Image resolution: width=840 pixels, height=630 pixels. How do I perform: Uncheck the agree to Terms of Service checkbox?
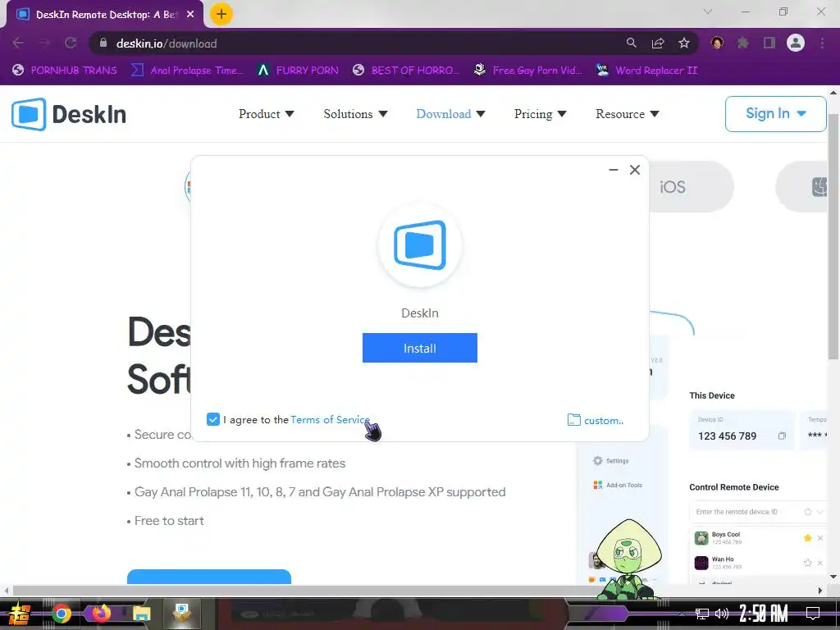tap(213, 419)
